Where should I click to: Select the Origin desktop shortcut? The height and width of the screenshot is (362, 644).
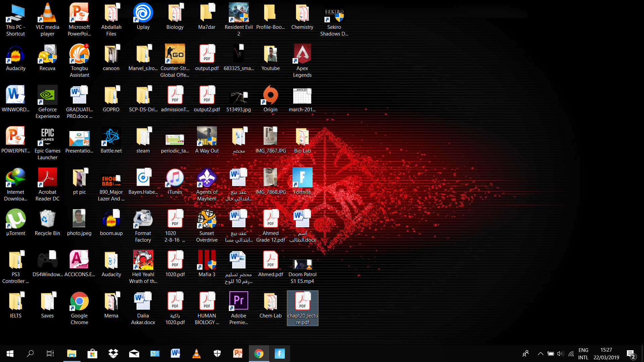270,96
